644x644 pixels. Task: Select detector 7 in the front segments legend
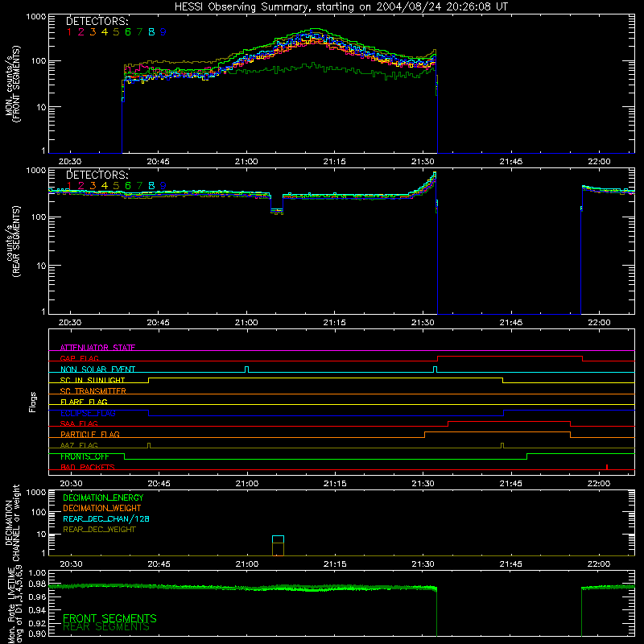click(x=139, y=32)
